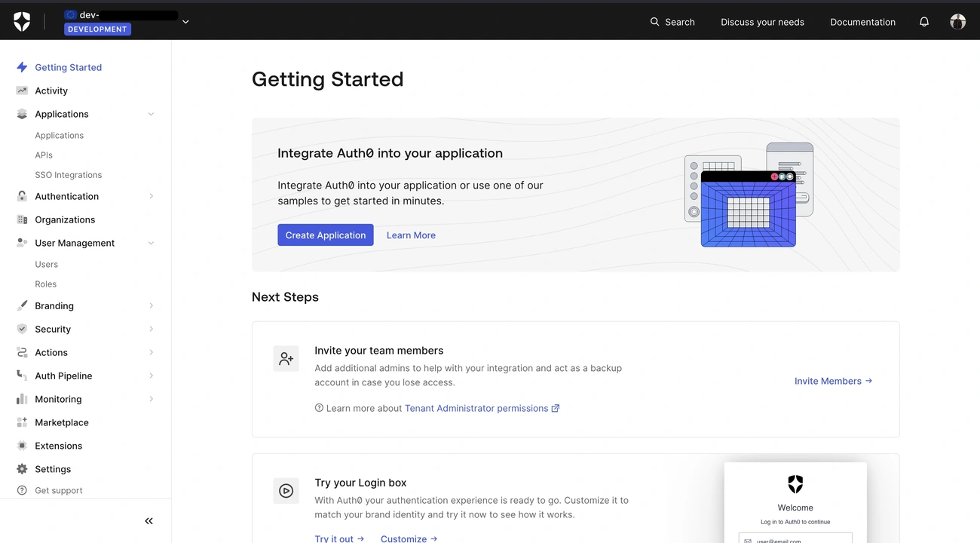The image size is (980, 543).
Task: Select Activity in the sidebar
Action: [51, 90]
